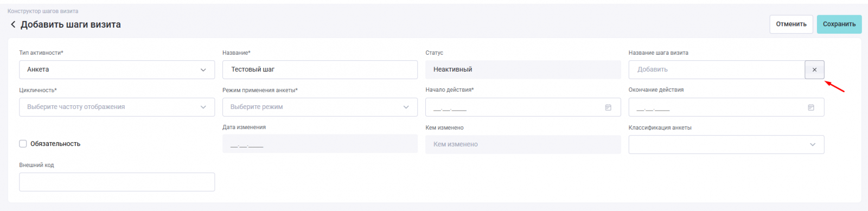Image resolution: width=868 pixels, height=211 pixels.
Task: Open calendar for Начало действия date
Action: click(608, 107)
